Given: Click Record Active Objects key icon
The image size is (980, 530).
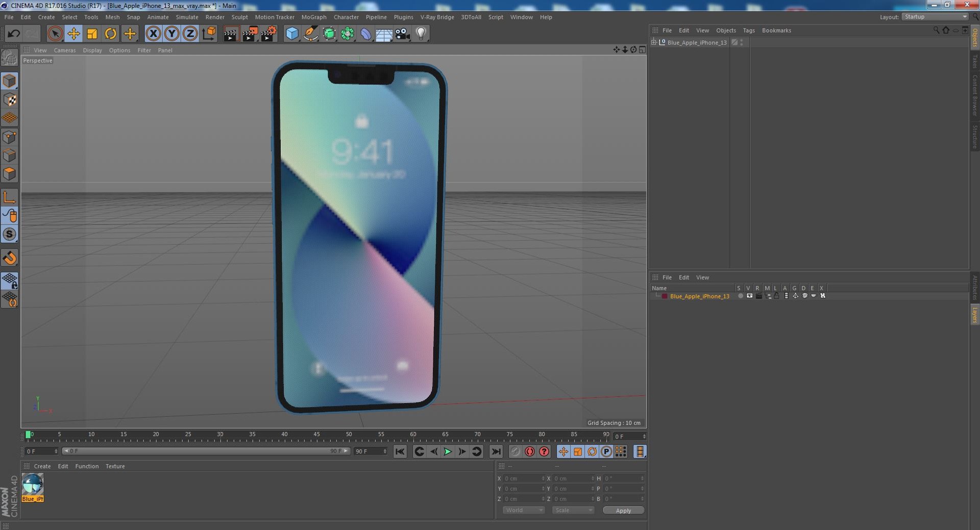Looking at the screenshot, I should 516,451.
